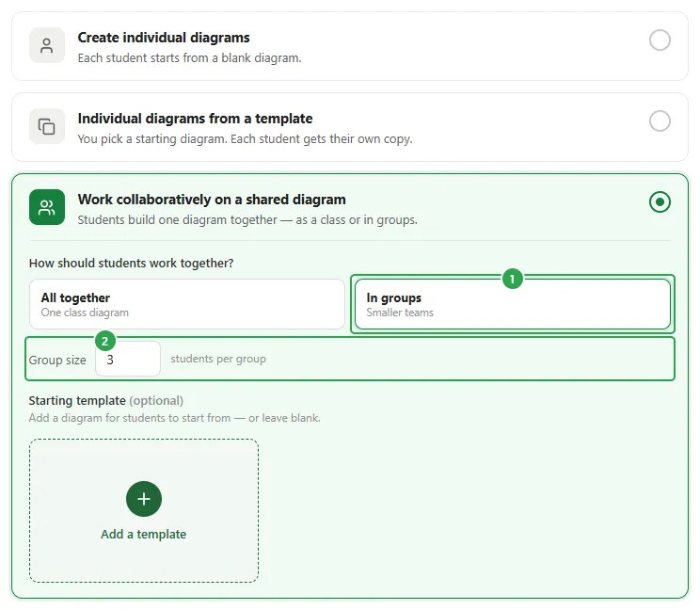Click the 'students per group' text

(218, 359)
